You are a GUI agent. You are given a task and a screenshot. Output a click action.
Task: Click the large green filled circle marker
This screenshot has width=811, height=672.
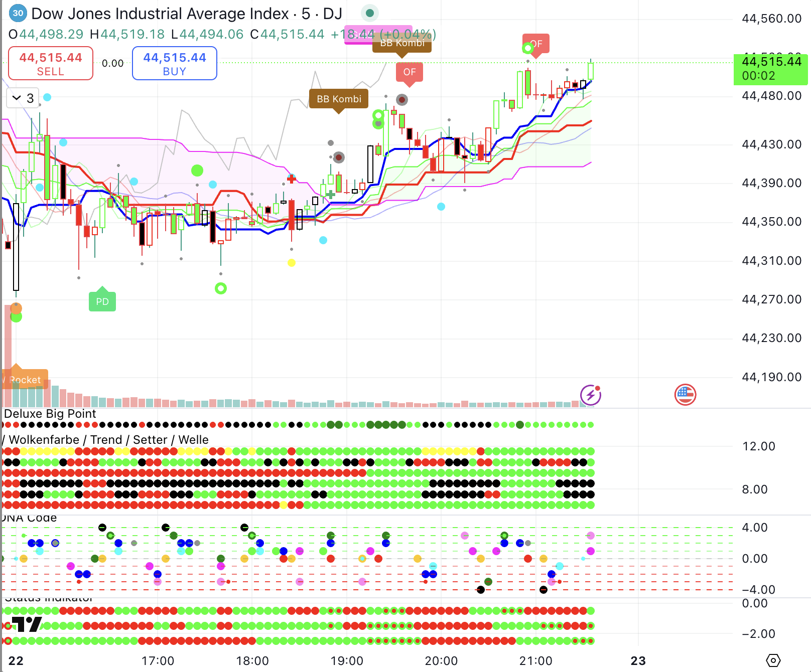(197, 171)
